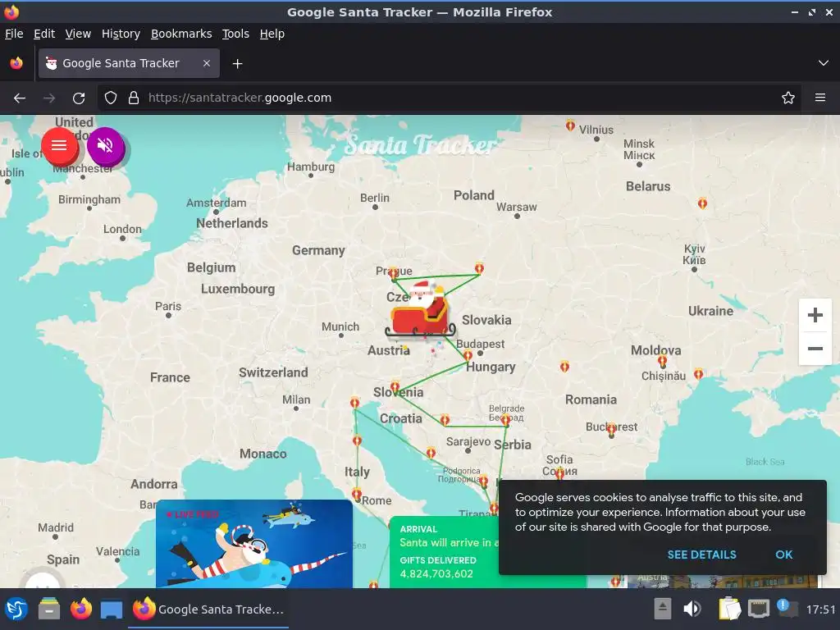Click the Santa Tracker logo title
Viewport: 840px width, 630px height.
(421, 144)
